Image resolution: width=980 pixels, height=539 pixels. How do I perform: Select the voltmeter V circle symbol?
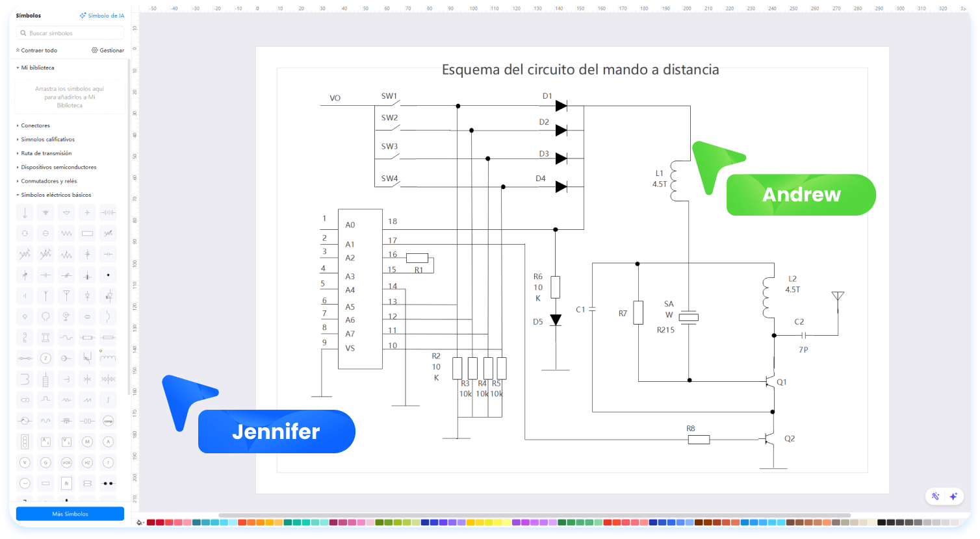[x=25, y=462]
